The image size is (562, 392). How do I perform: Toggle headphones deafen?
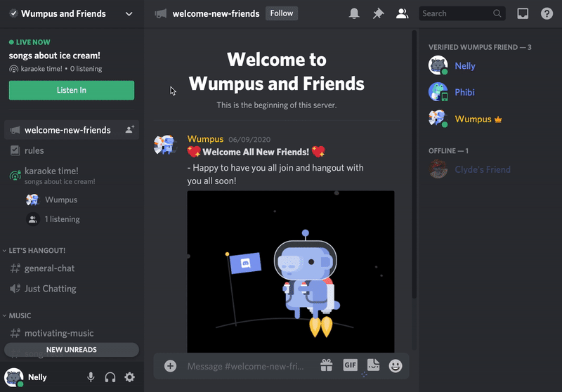tap(110, 377)
